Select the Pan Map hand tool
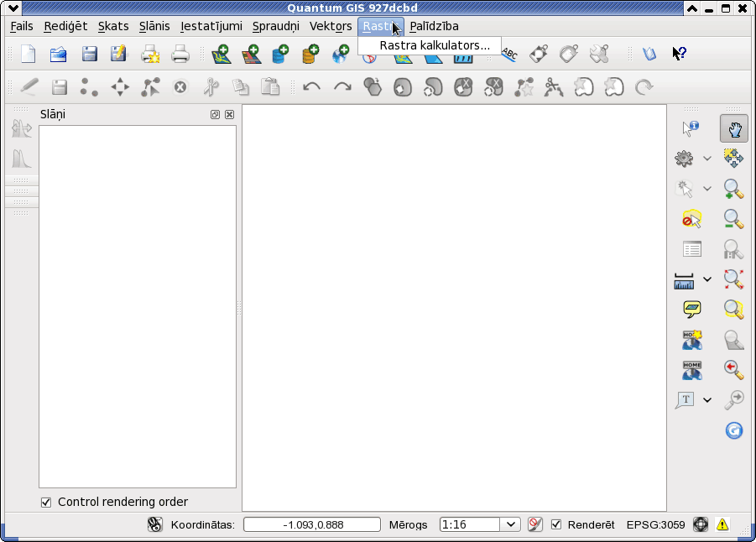Viewport: 756px width, 542px height. (x=734, y=128)
